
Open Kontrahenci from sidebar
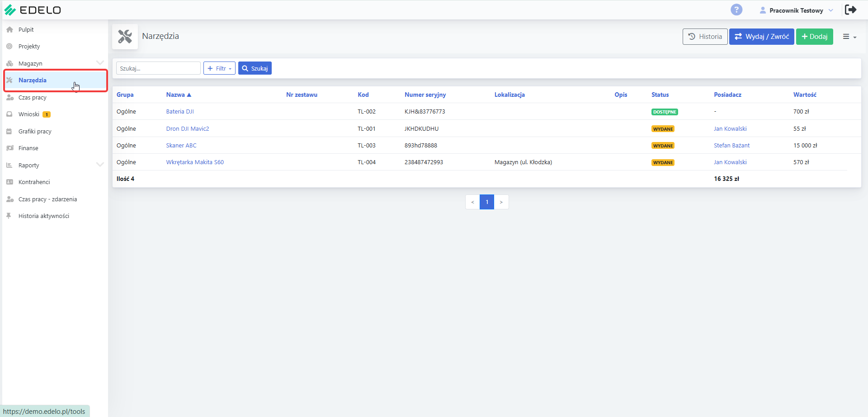tap(34, 182)
